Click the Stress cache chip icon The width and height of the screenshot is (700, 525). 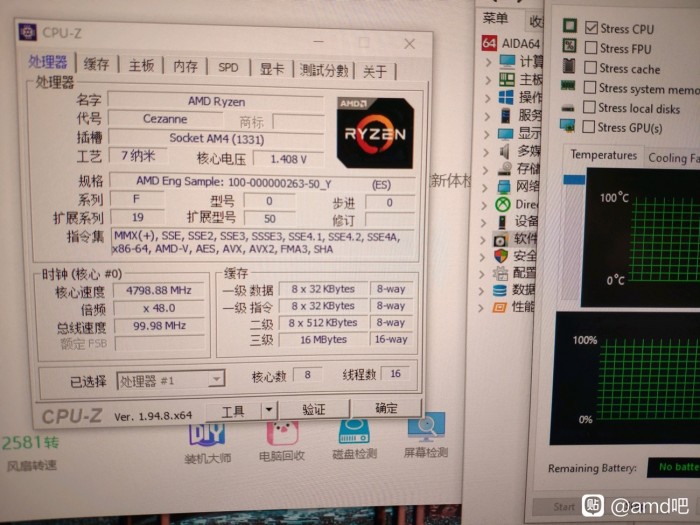click(x=569, y=66)
